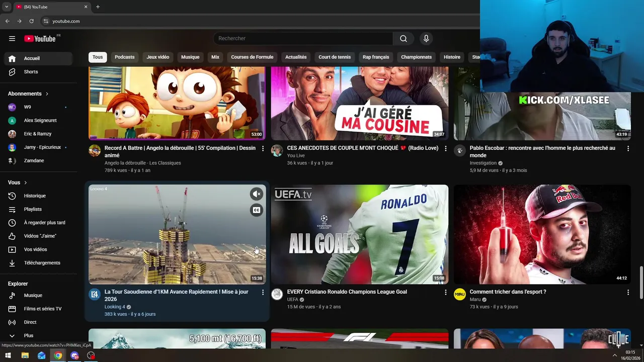
Task: Open the W9 channel subscription
Action: [x=38, y=107]
